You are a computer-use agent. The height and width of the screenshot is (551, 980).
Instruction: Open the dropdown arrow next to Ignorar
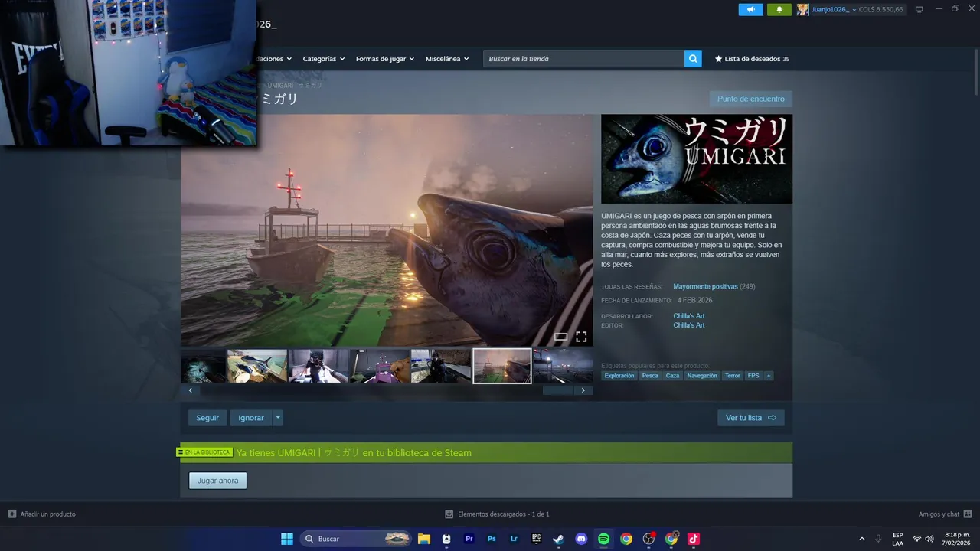(x=278, y=418)
